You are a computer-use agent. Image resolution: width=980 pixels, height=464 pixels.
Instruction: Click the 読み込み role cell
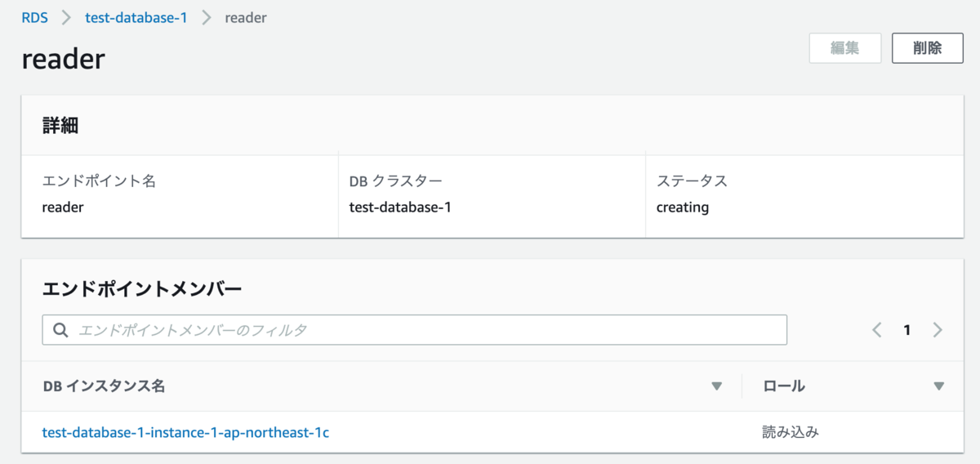(x=790, y=432)
